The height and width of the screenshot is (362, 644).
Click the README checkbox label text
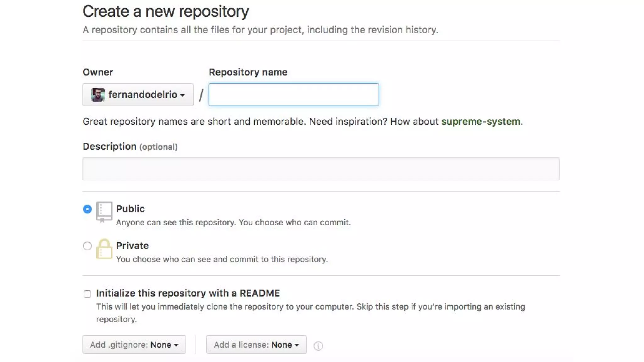188,293
